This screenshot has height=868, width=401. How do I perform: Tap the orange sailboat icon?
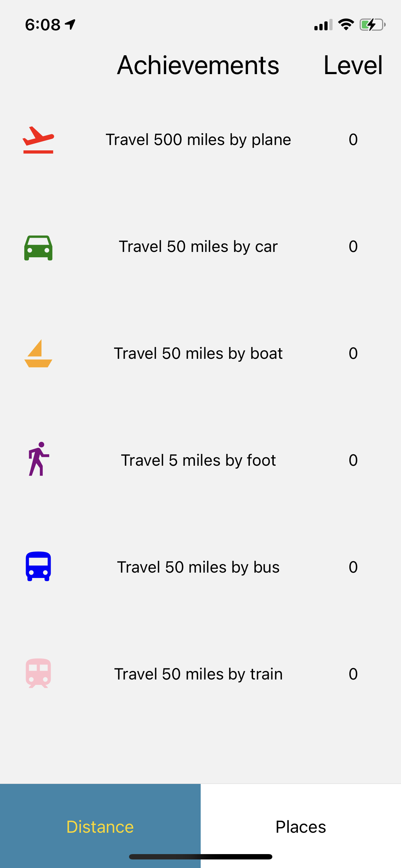[38, 353]
